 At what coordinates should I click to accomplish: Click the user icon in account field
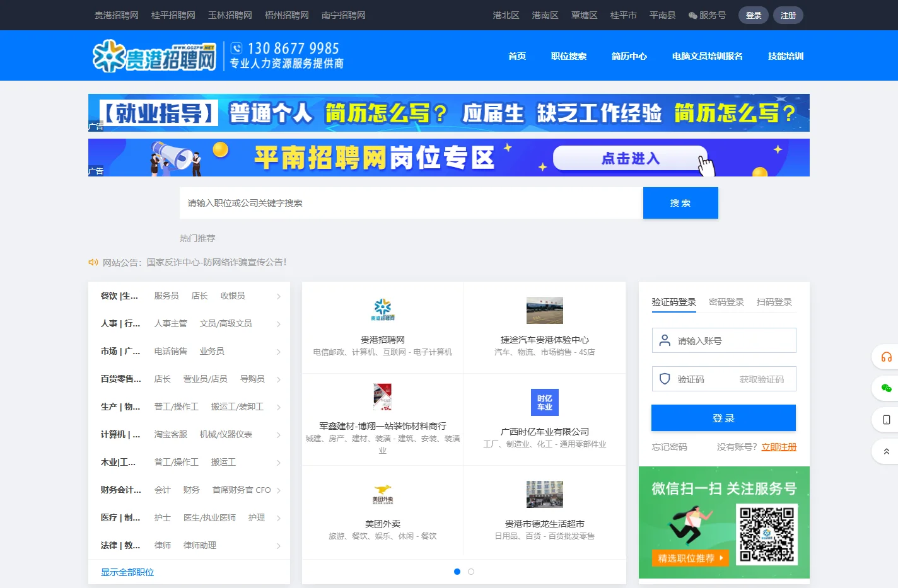pyautogui.click(x=665, y=340)
